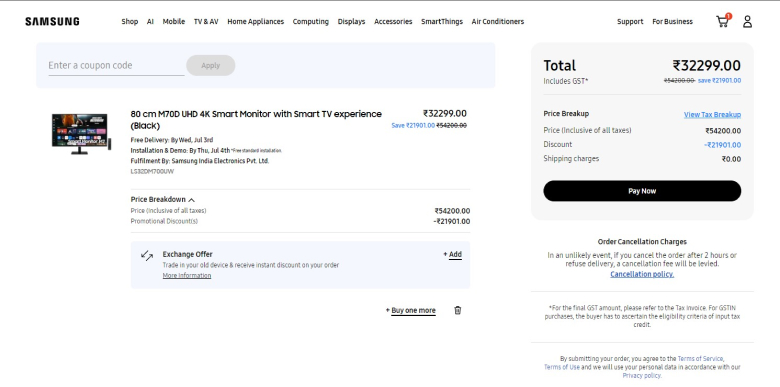
Task: Open the AI menu item
Action: click(150, 21)
